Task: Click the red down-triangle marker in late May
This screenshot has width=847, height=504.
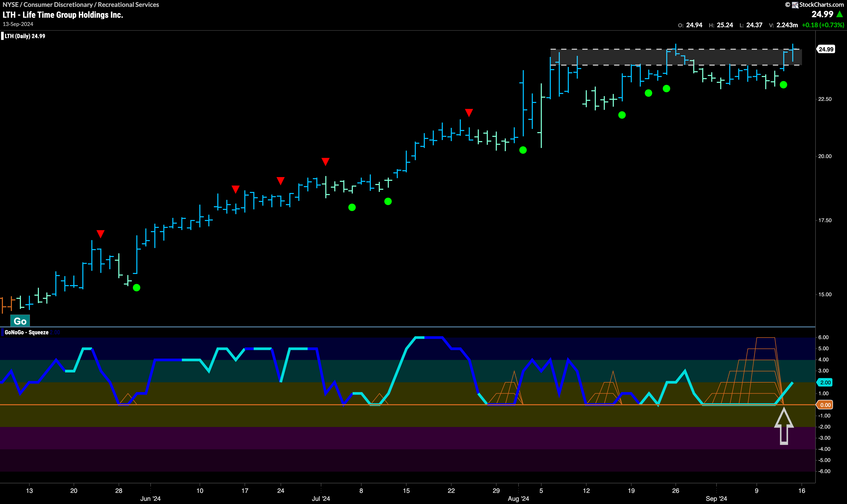Action: click(101, 234)
